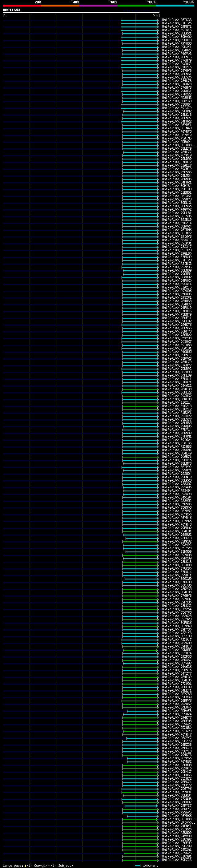Screen dimensions: 197x868
Task: Open hit UniRef100_B7FI25
Action: coord(177,23)
